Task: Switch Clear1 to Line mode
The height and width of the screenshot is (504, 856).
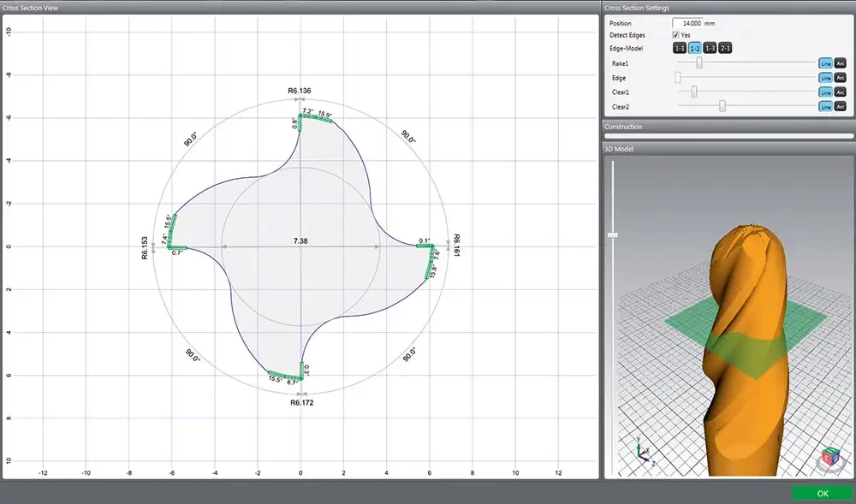Action: (825, 92)
